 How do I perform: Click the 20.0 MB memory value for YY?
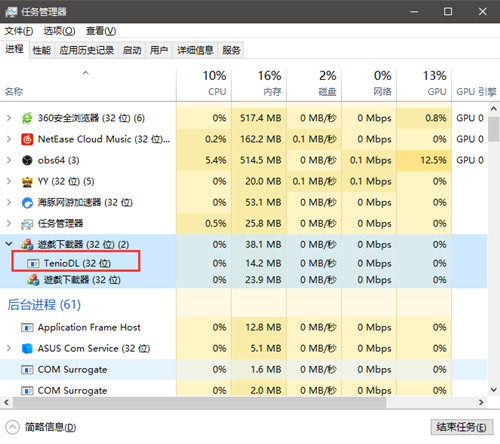coord(263,181)
